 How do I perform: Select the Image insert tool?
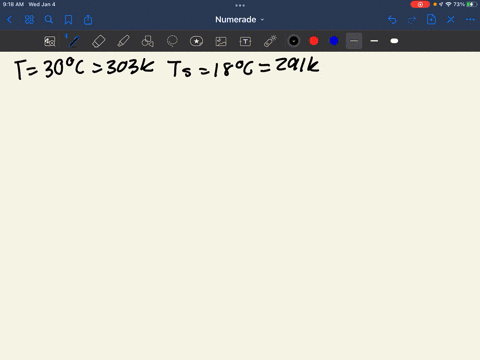click(x=221, y=41)
